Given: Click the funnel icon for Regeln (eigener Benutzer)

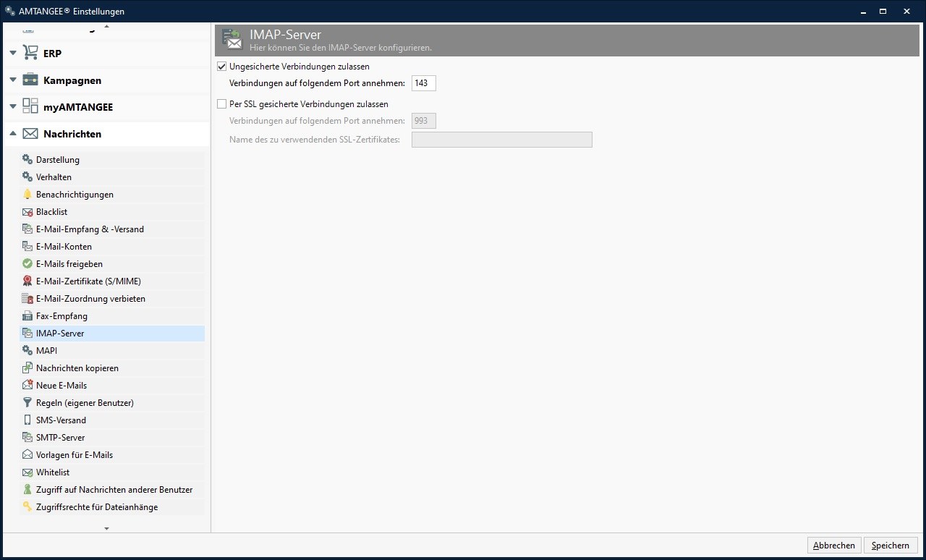Looking at the screenshot, I should click(27, 403).
